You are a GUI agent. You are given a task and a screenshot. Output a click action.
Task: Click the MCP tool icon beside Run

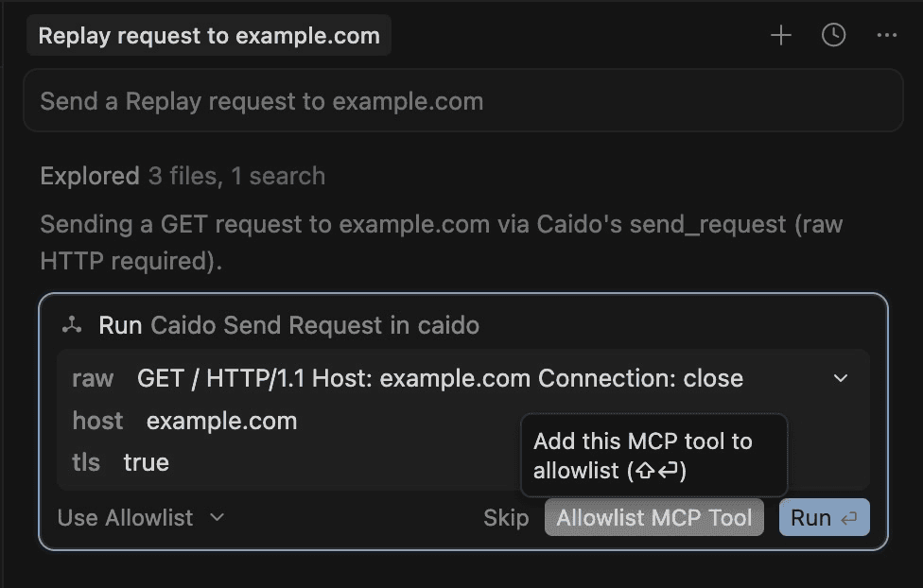coord(71,325)
